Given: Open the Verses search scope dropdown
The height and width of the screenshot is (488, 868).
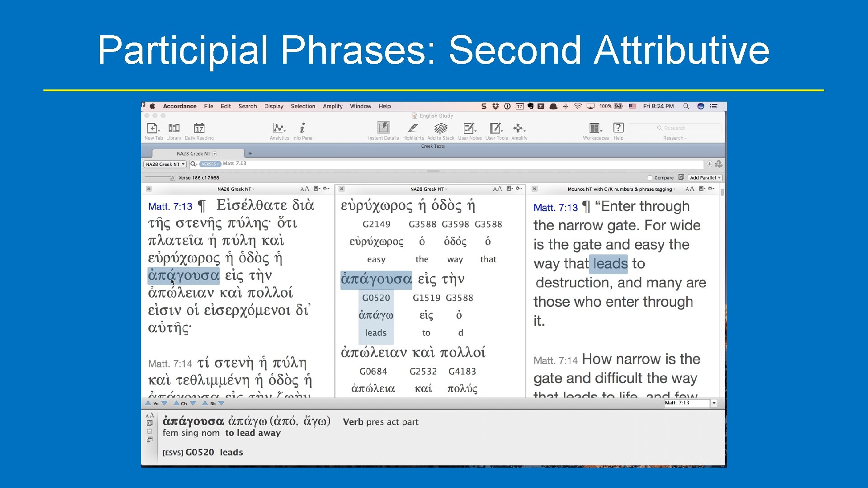Looking at the screenshot, I should click(210, 164).
